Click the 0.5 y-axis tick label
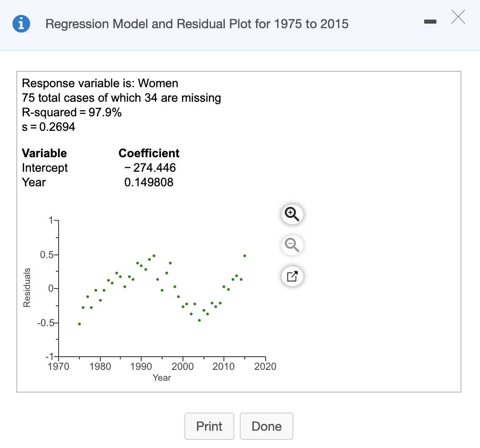480x448 pixels. tap(47, 255)
